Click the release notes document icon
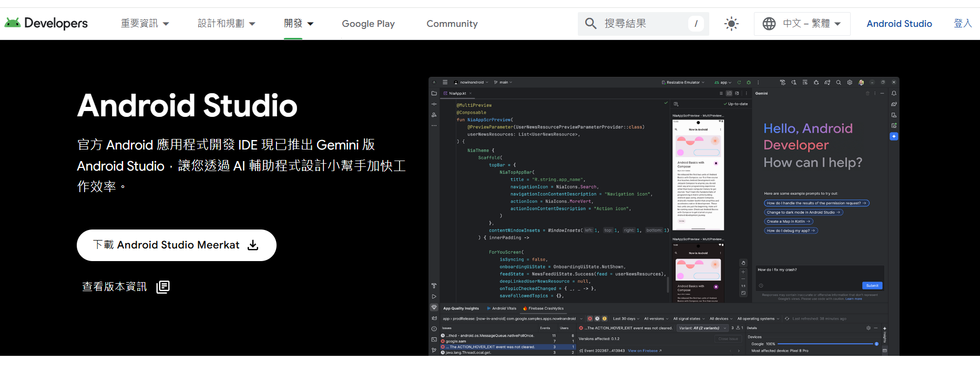 point(163,287)
